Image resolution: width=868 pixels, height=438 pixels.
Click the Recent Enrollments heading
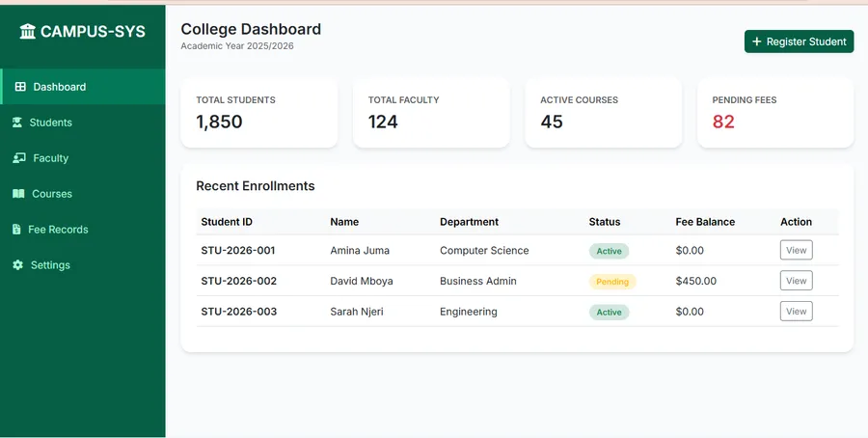pos(256,186)
